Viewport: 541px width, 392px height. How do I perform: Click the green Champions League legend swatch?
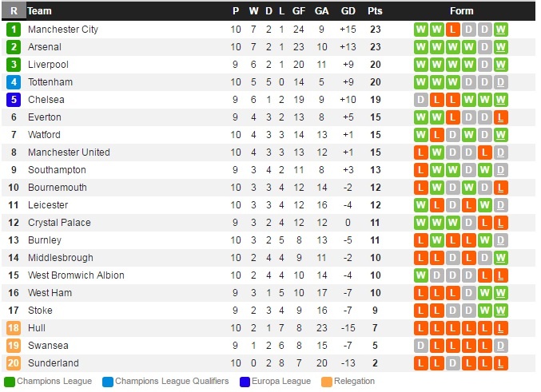9,382
